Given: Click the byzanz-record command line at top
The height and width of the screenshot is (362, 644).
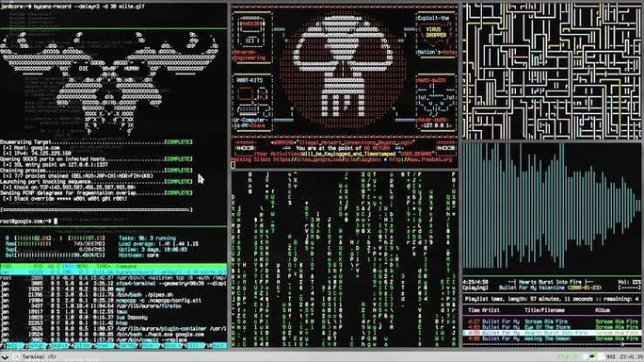Looking at the screenshot, I should 72,7.
